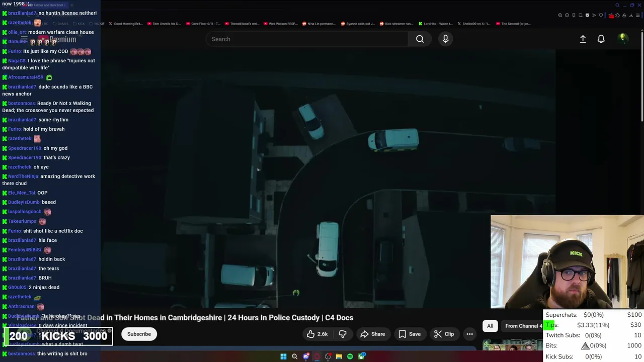This screenshot has width=644, height=362.
Task: Save the video to a playlist
Action: [x=410, y=334]
